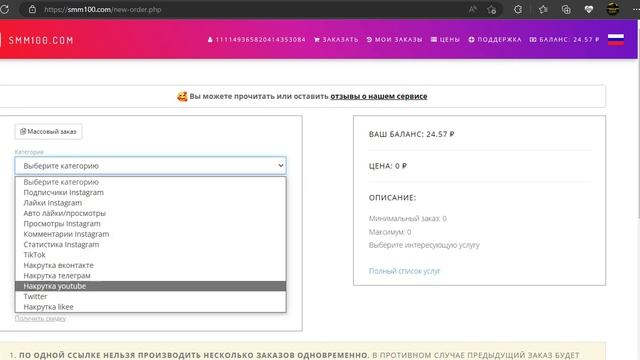Screen dimensions: 640x360
Task: Click ВАШ БАЛАНС: 24.57 ₽ text
Action: click(x=411, y=134)
